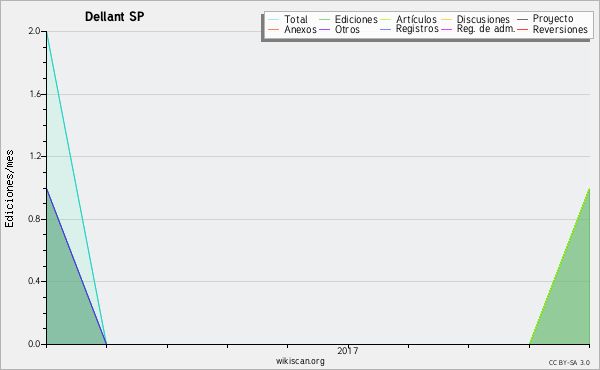Click the cyan Total line descending from 2.0
The height and width of the screenshot is (370, 600).
[77, 187]
